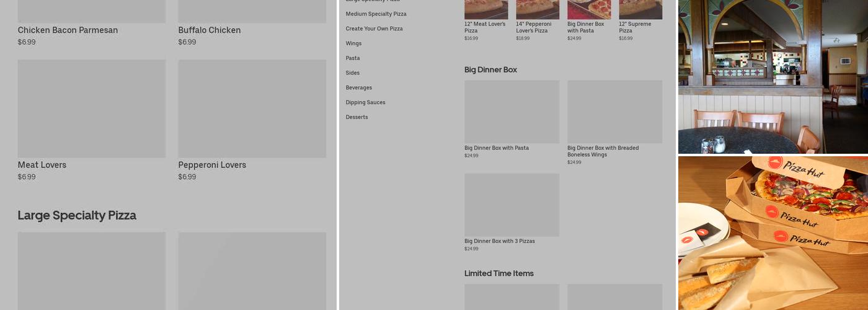Click the $6.99 price under Pepperoni Lovers
The width and height of the screenshot is (868, 310).
(187, 177)
